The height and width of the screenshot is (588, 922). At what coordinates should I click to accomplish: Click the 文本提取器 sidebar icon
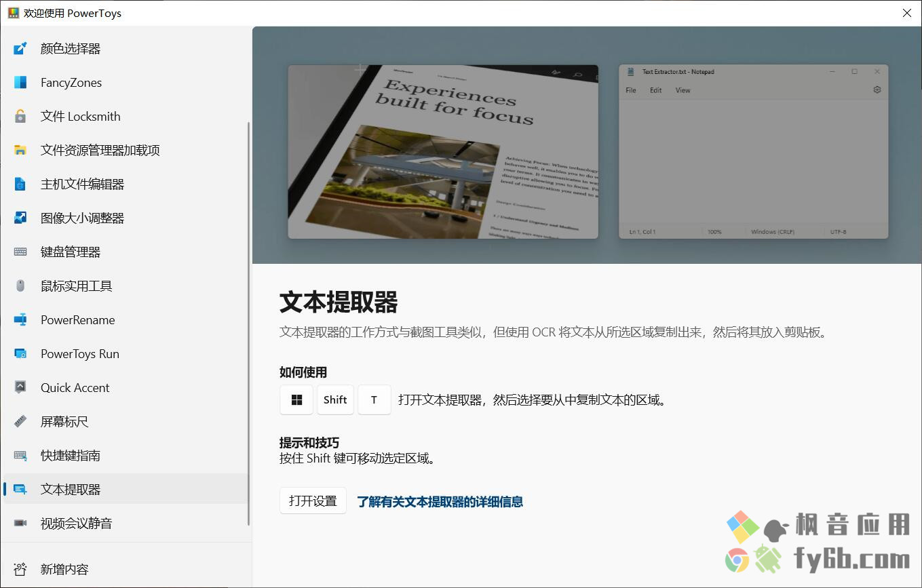click(20, 489)
